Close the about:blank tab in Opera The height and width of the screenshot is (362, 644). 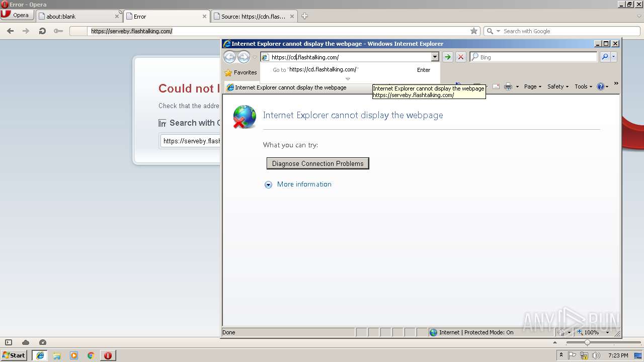(117, 17)
